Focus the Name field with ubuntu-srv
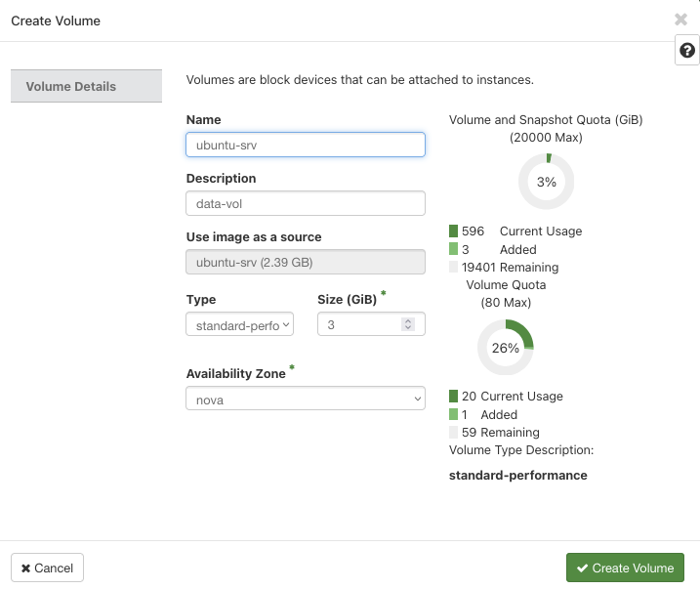 pyautogui.click(x=306, y=145)
